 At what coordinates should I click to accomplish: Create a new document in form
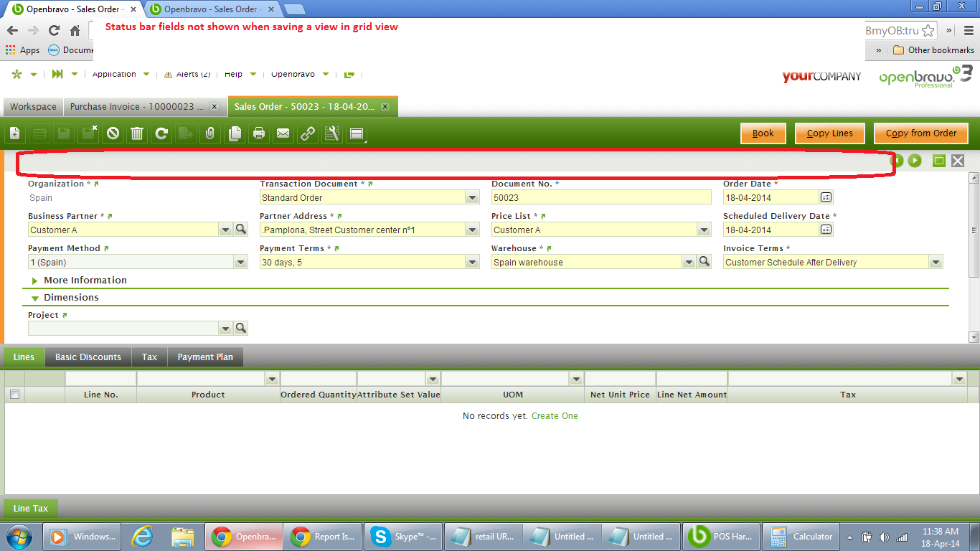click(16, 133)
